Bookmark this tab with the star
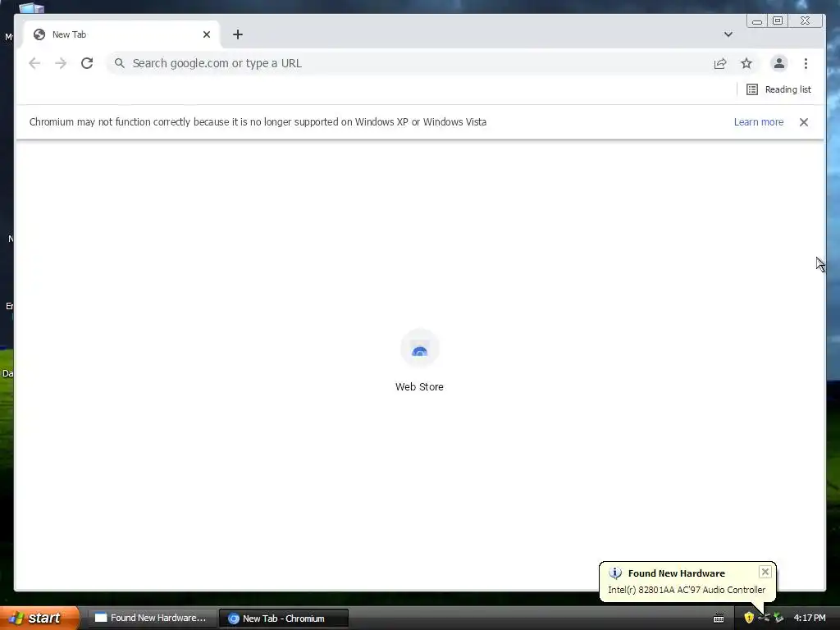Image resolution: width=840 pixels, height=630 pixels. click(746, 63)
